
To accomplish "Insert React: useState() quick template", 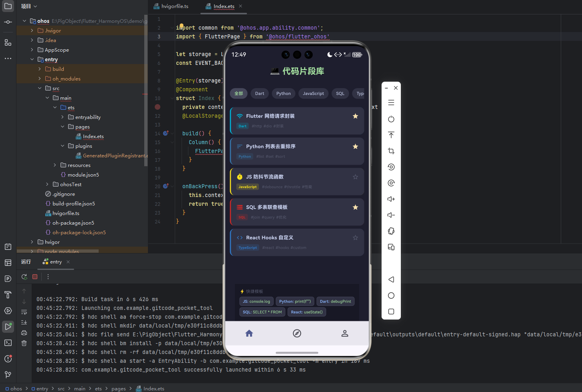I will pos(307,312).
